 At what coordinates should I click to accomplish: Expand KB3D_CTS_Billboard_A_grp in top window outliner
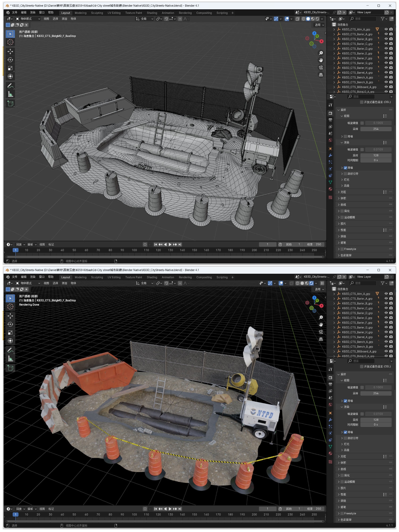click(x=334, y=87)
